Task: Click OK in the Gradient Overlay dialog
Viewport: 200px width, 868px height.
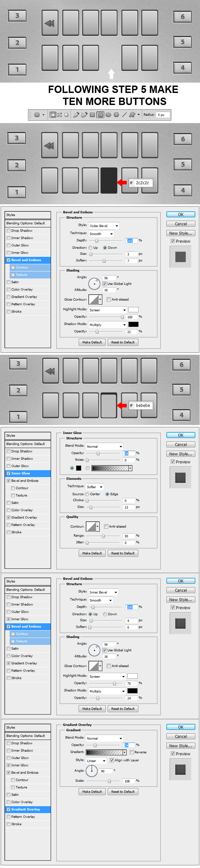Action: (x=181, y=727)
